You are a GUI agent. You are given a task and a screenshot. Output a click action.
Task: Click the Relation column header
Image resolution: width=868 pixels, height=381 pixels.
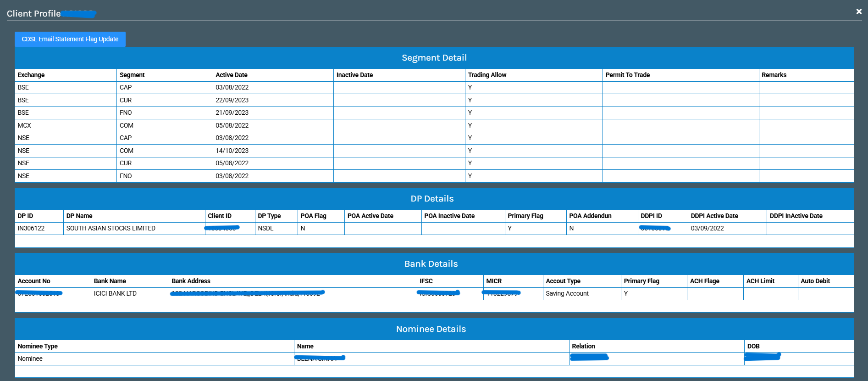click(583, 346)
